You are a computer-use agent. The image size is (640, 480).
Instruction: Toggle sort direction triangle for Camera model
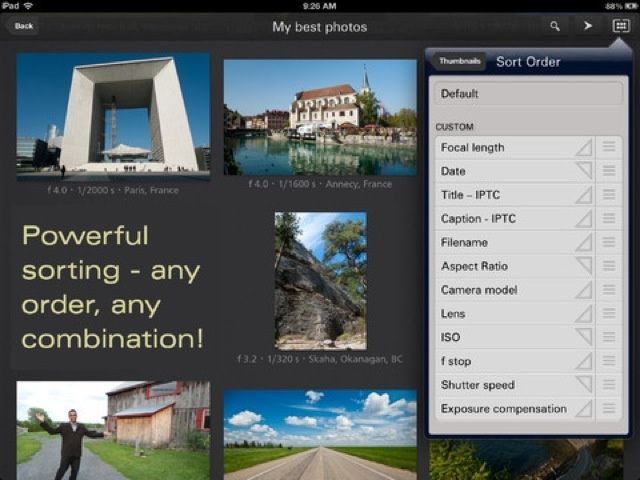point(584,290)
